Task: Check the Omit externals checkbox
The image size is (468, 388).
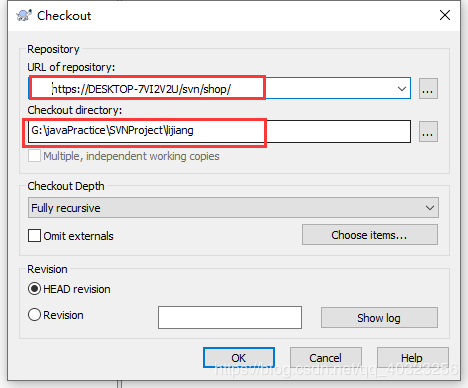Action: pyautogui.click(x=35, y=236)
